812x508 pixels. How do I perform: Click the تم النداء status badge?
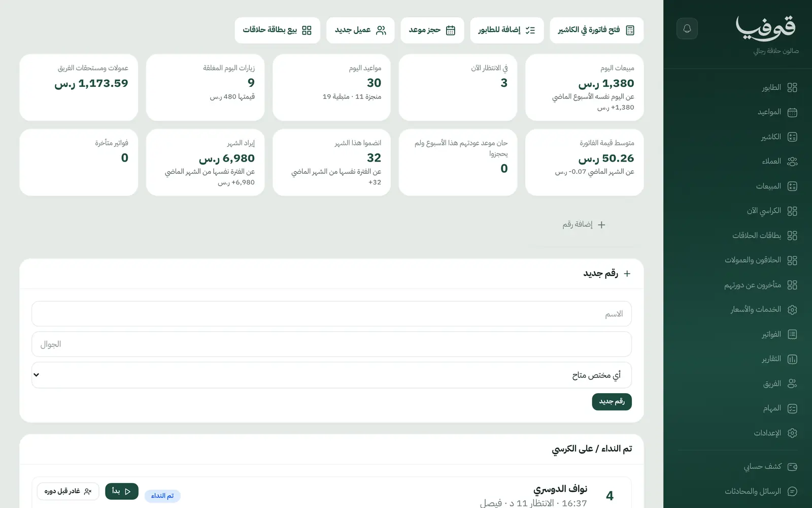tap(162, 496)
